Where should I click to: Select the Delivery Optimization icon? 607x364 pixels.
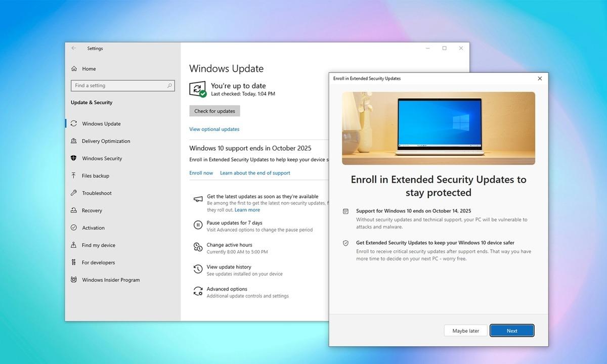pos(74,141)
